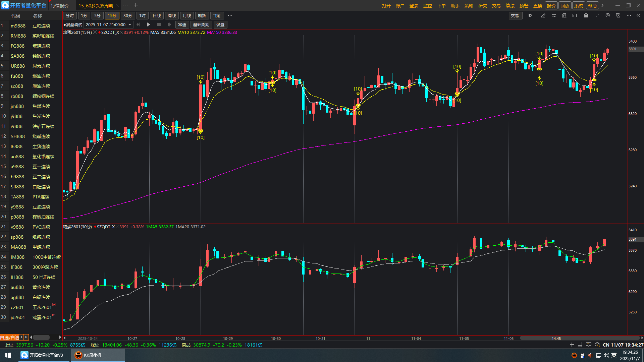Collapse the panel with double-chevron icon
Viewport: 644px width, 362px height.
point(638,16)
